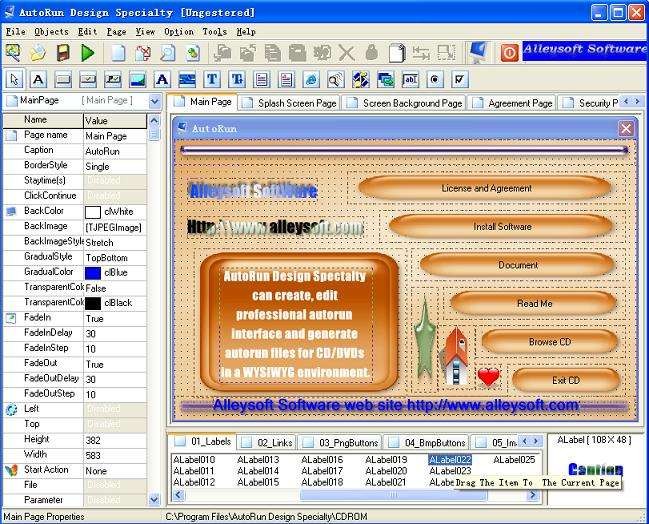The image size is (649, 524).
Task: Click the Read Me button
Action: 534,304
